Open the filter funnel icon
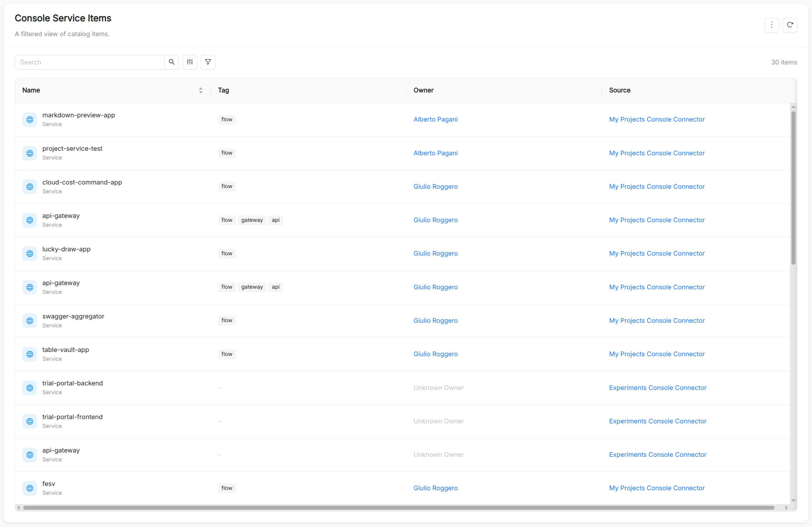 (208, 62)
